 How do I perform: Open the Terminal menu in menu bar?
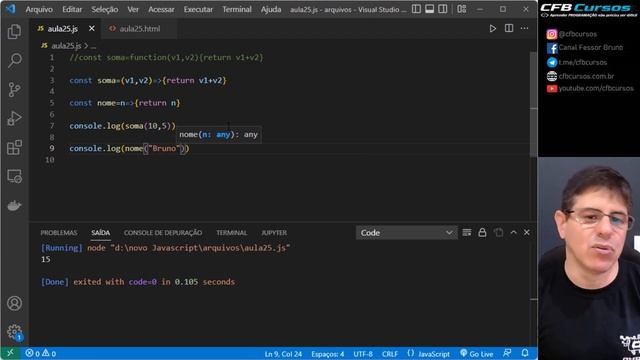pyautogui.click(x=237, y=9)
